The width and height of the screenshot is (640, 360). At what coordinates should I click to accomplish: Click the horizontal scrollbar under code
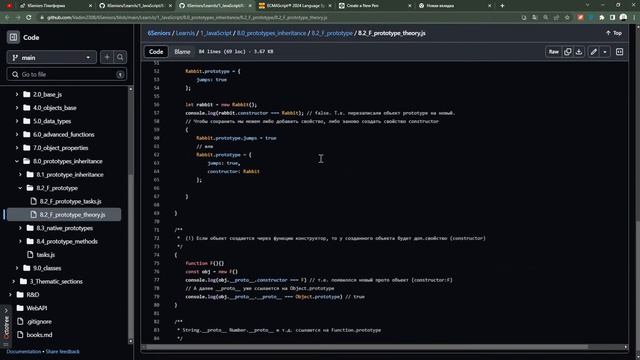(367, 347)
